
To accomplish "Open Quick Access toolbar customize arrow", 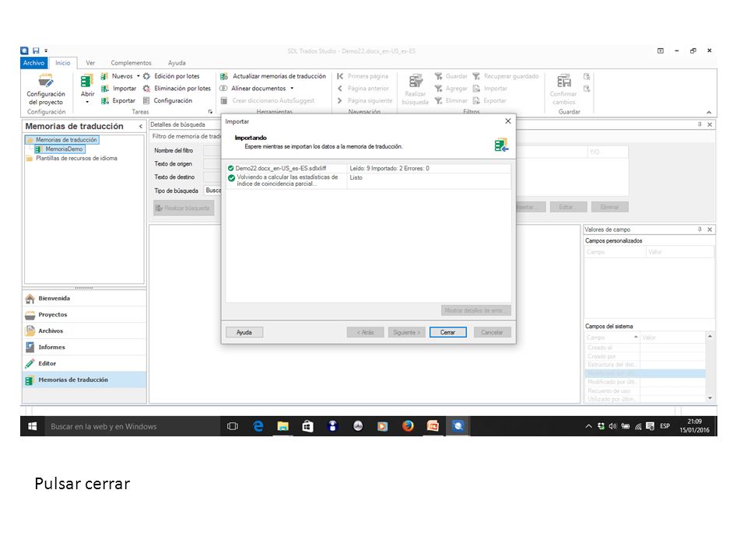I will [46, 51].
